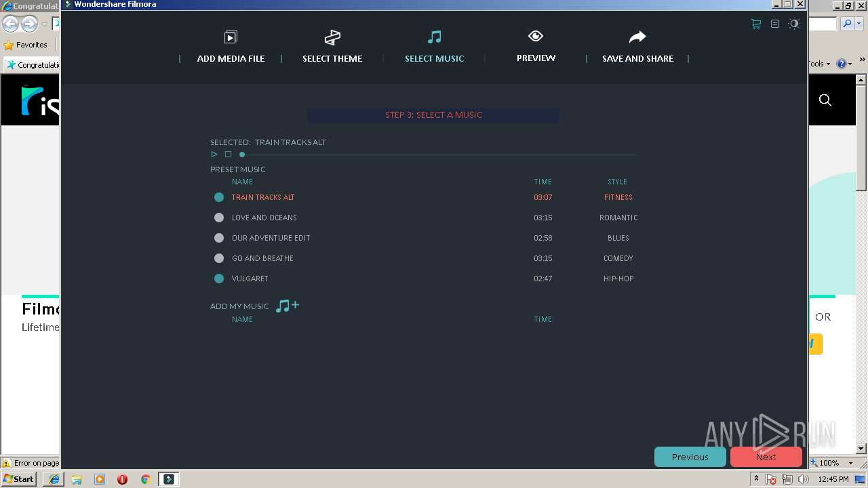Viewport: 868px width, 488px height.
Task: Click the Previous button
Action: (x=690, y=457)
